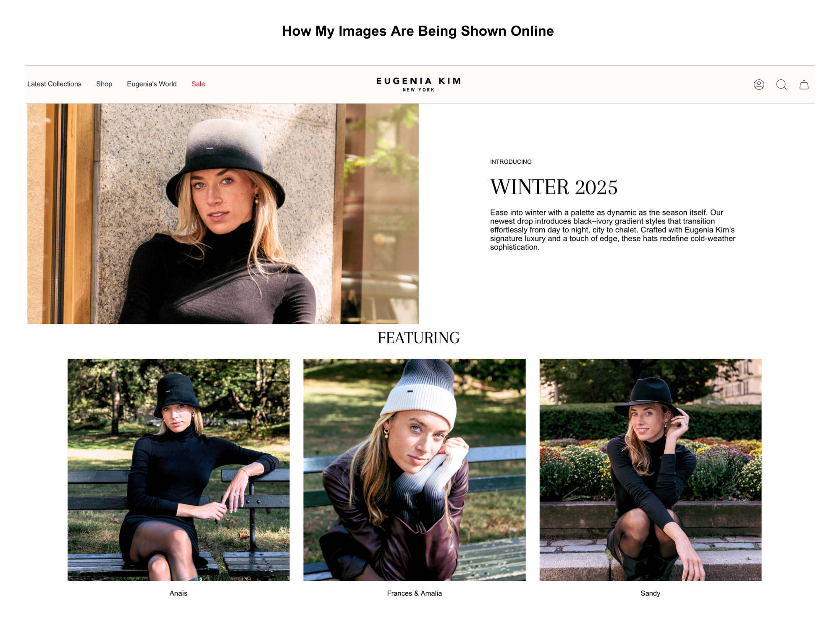This screenshot has height=630, width=840.
Task: Open the shopping bag icon
Action: pos(804,84)
